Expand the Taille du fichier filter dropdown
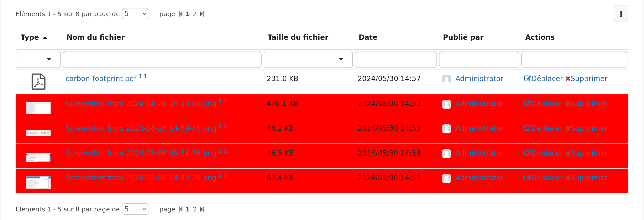Viewport: 644px width, 220px height. pos(308,59)
